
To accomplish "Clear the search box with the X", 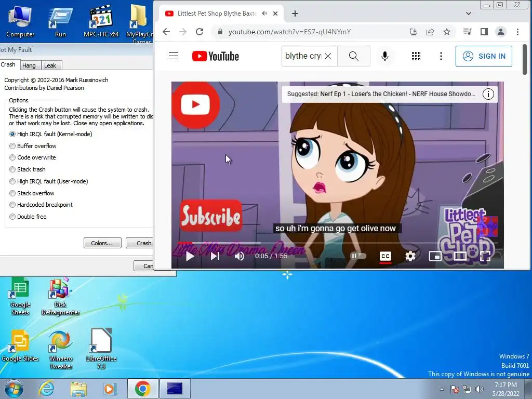I will pyautogui.click(x=328, y=56).
